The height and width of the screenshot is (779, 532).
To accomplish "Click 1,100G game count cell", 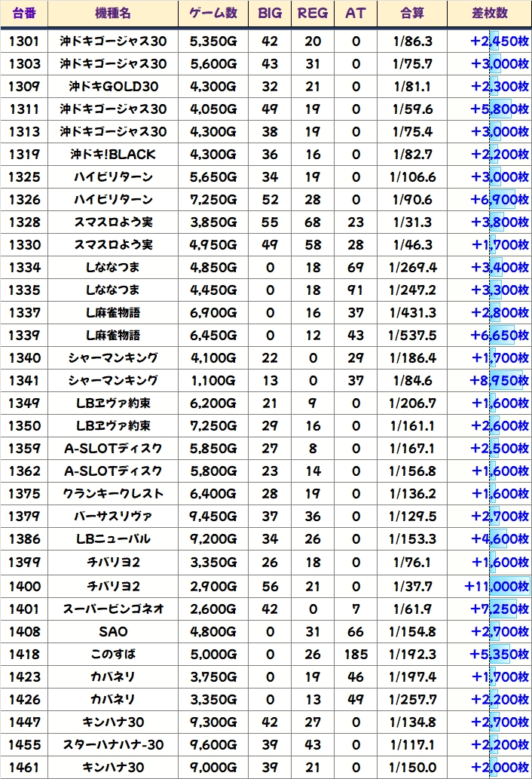I will 213,381.
